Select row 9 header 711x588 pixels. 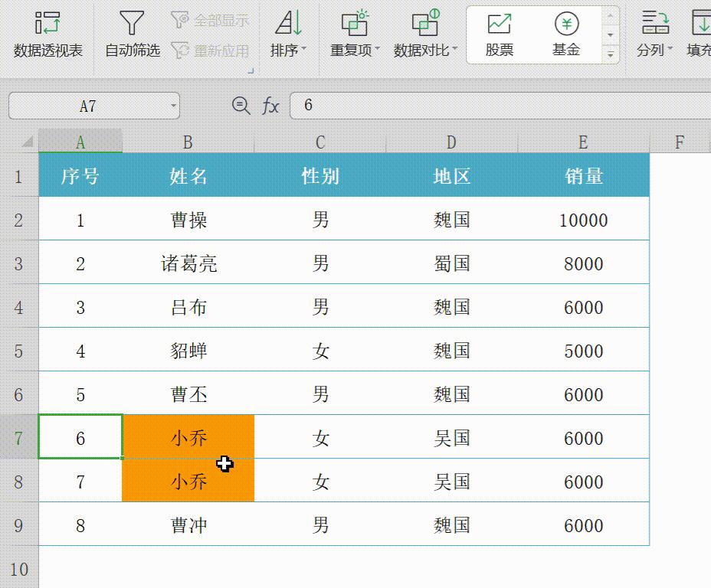point(19,525)
